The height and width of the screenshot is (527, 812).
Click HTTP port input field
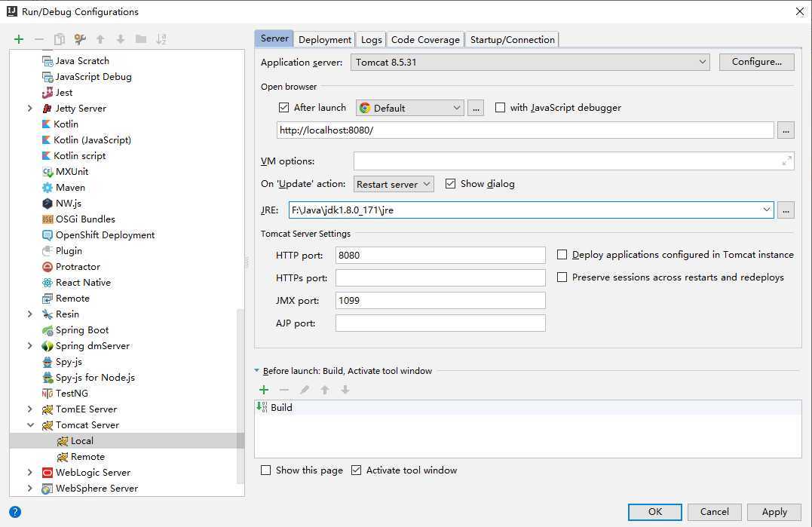(x=440, y=256)
